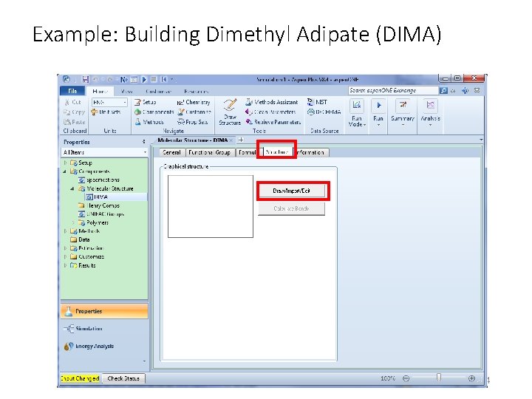The height and width of the screenshot is (399, 532).
Task: Open Components in the Navigate ribbon group
Action: point(154,112)
